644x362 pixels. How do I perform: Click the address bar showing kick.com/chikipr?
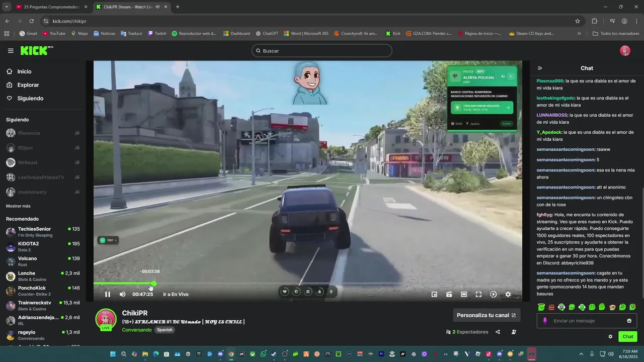312,21
